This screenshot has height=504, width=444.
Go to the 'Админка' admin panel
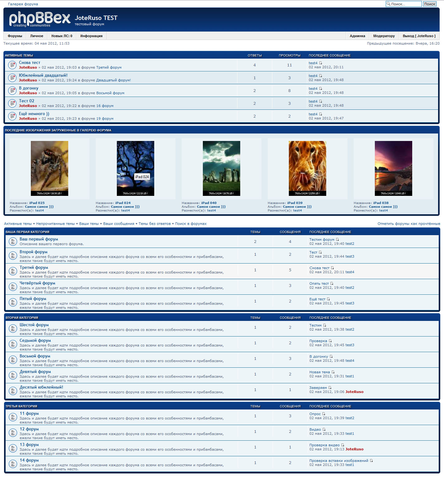coord(357,36)
